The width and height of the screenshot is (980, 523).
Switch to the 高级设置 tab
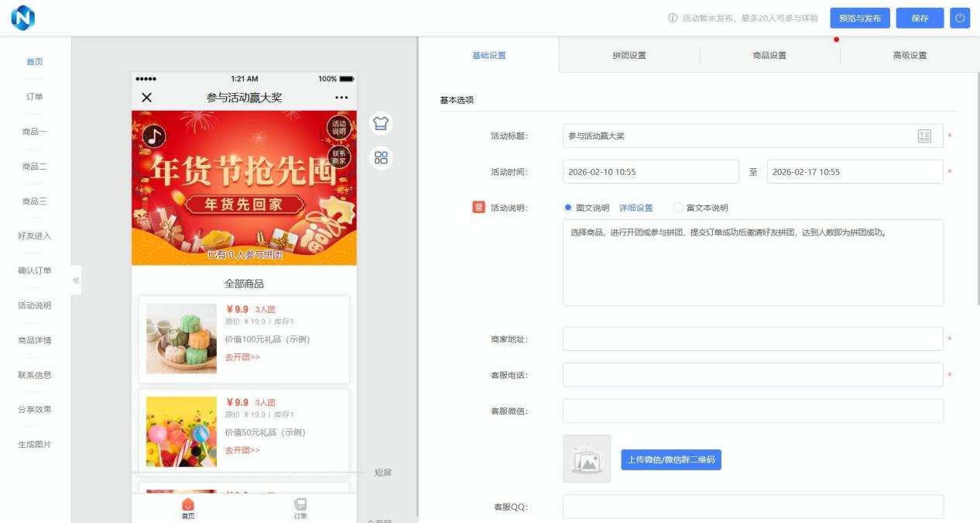909,55
